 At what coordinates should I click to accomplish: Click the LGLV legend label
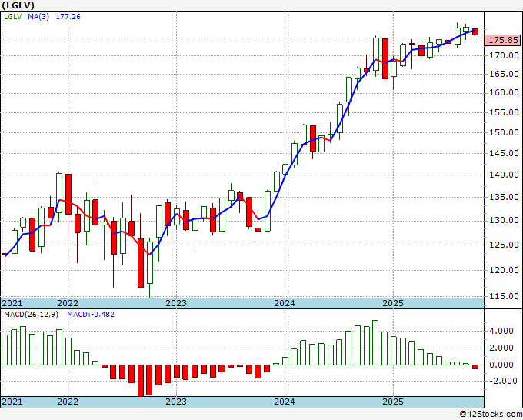pos(12,17)
